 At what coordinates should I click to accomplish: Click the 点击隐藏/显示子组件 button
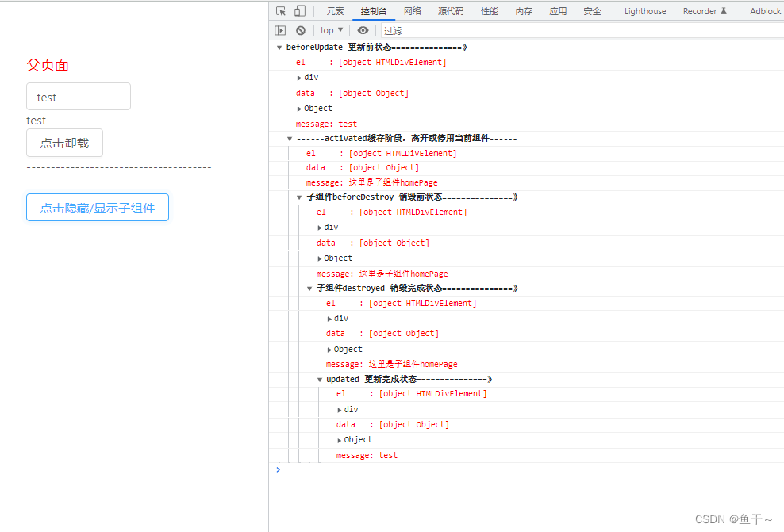coord(98,207)
